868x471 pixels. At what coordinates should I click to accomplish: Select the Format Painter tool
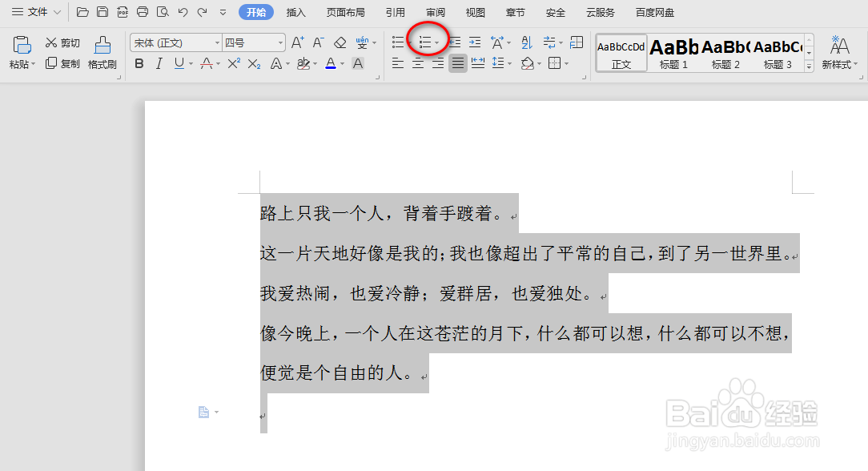pos(102,52)
